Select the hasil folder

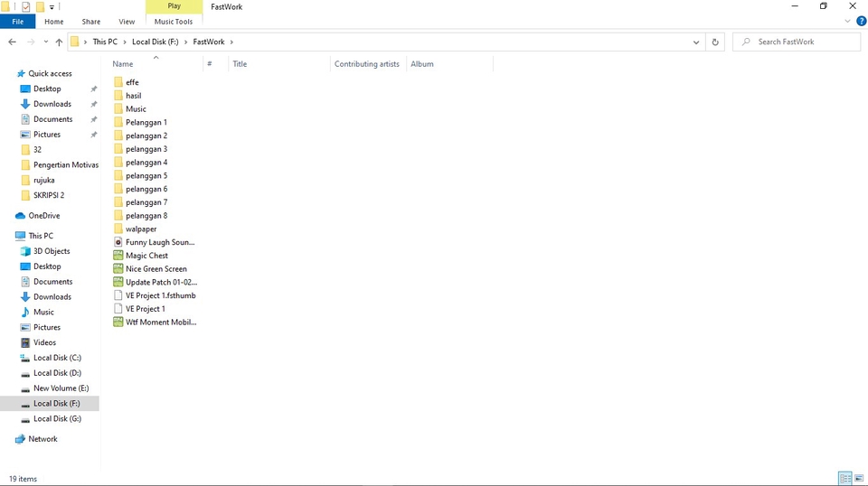127,96
